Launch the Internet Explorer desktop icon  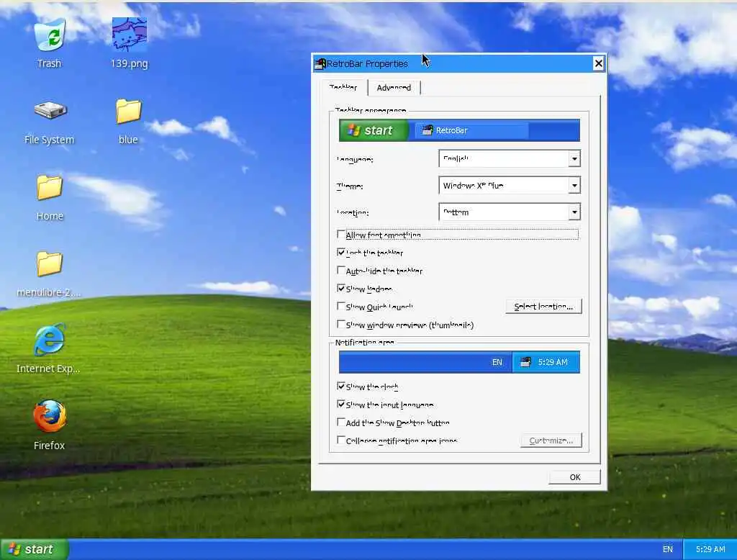pyautogui.click(x=50, y=340)
